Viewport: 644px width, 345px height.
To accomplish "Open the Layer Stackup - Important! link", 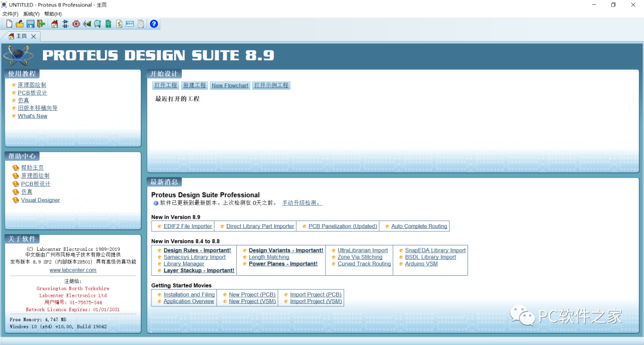I will pos(199,271).
